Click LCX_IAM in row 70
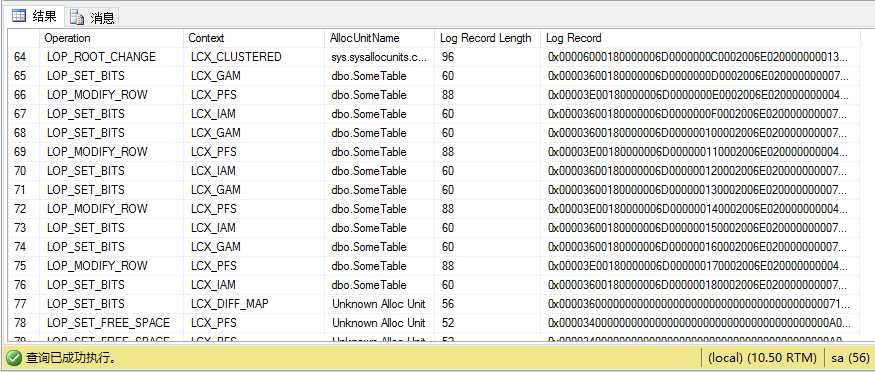The width and height of the screenshot is (875, 372). coord(213,171)
